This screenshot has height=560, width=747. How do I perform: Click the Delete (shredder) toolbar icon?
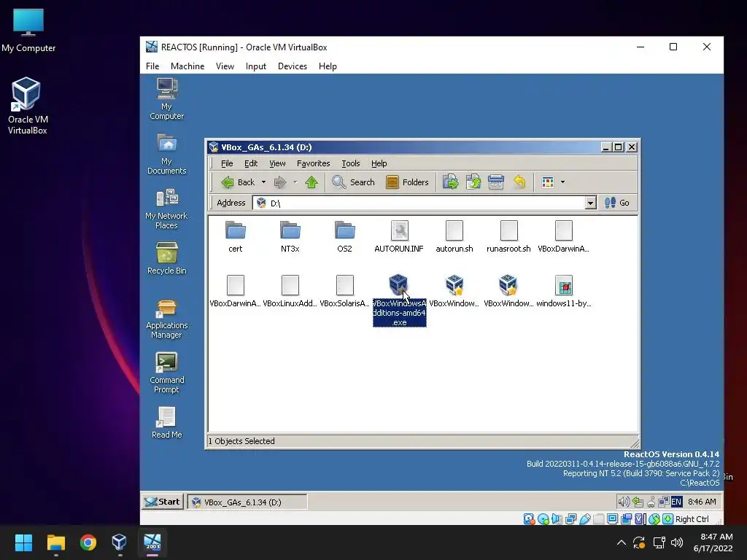click(495, 182)
